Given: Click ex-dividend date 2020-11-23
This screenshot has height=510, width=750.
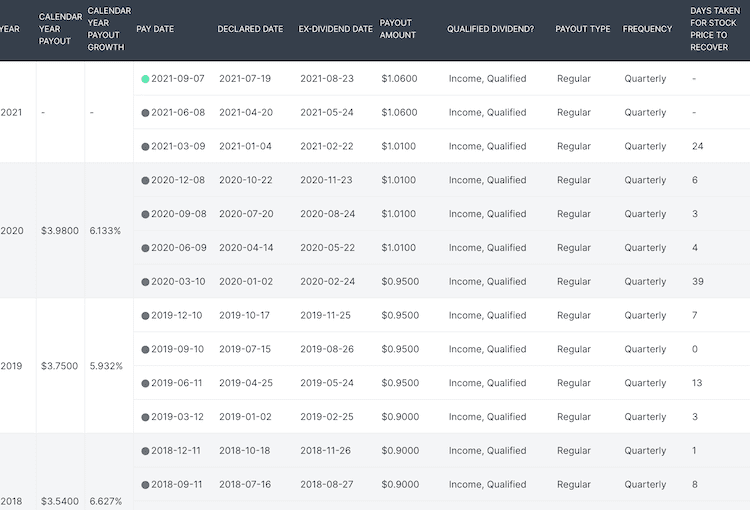Looking at the screenshot, I should point(326,180).
